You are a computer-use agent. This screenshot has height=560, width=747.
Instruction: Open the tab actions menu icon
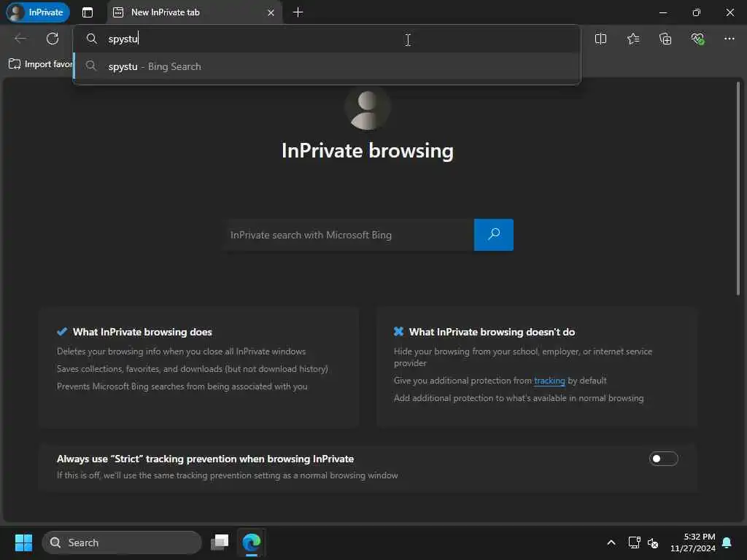coord(88,12)
